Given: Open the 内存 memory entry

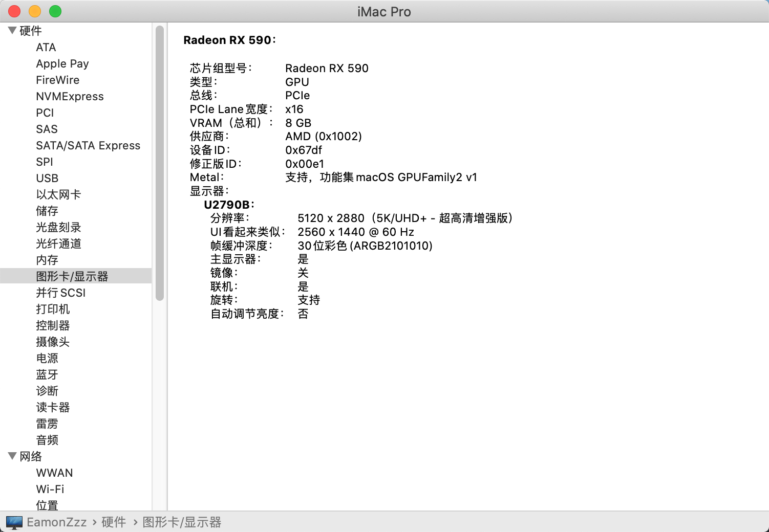Looking at the screenshot, I should point(47,260).
